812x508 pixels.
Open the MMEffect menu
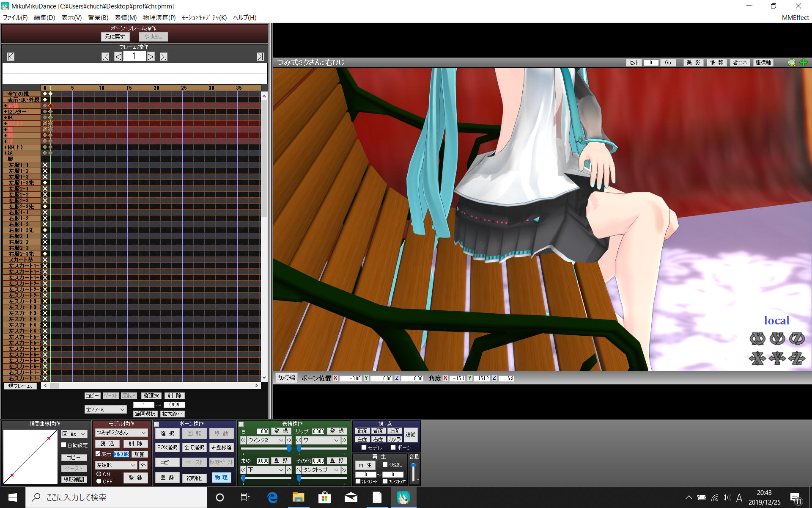click(x=795, y=18)
